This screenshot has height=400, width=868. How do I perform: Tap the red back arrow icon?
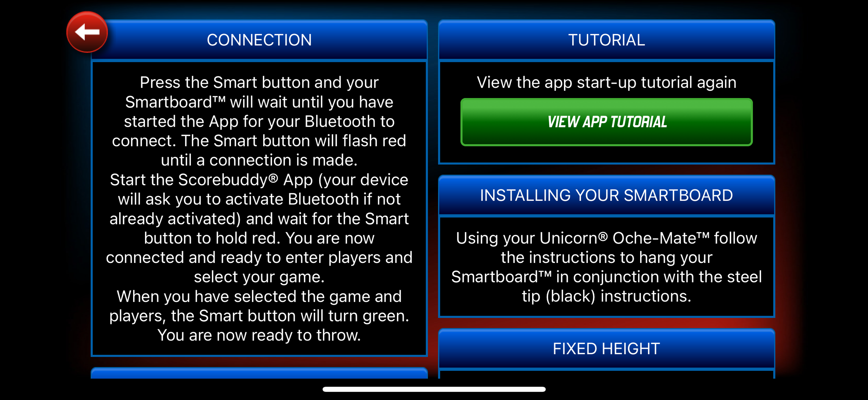pos(87,32)
